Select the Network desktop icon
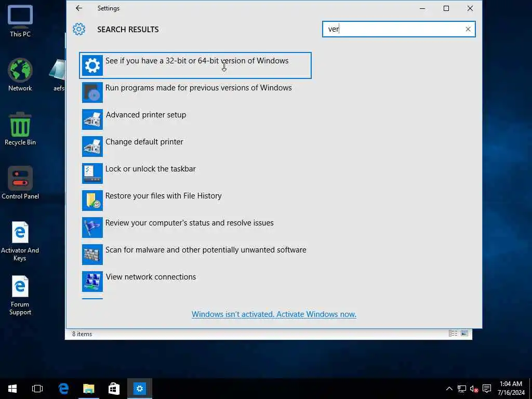Viewport: 532px width, 399px height. (20, 75)
